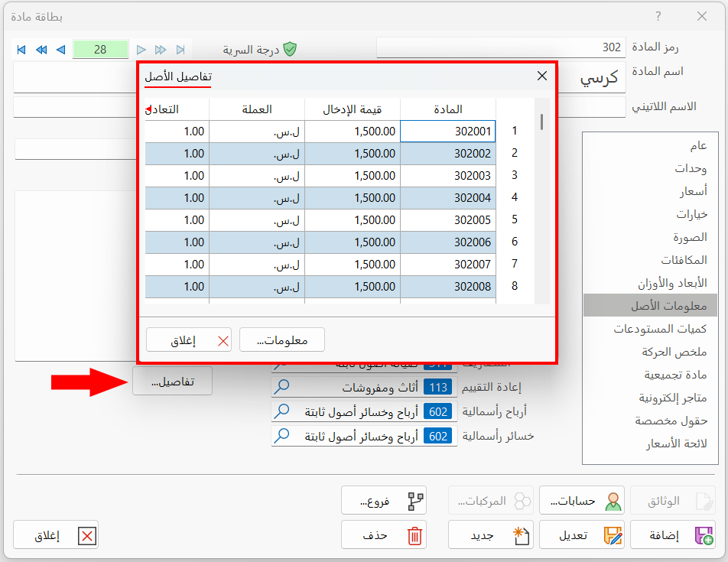Viewport: 728px width, 562px height.
Task: Select الأبعاد والأوزان tab
Action: pyautogui.click(x=650, y=283)
